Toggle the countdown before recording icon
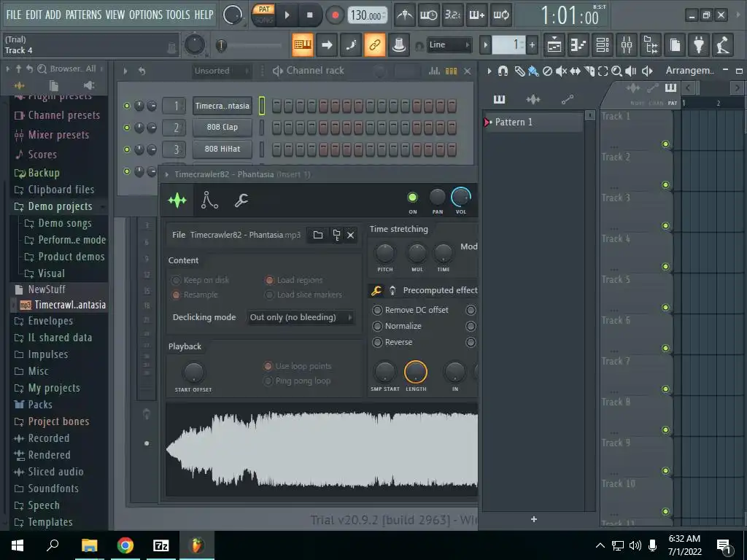Viewport: 747px width, 560px height. (x=452, y=15)
